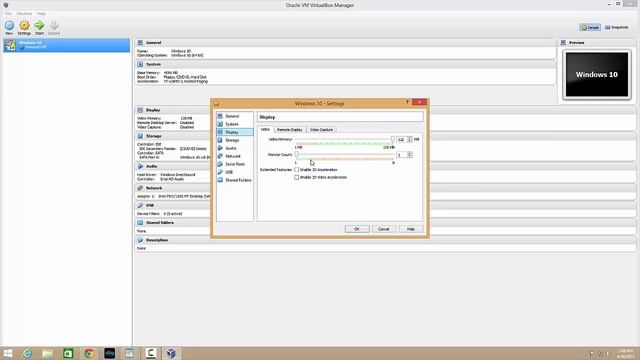
Task: Click Cancel in the settings dialog
Action: [x=384, y=229]
